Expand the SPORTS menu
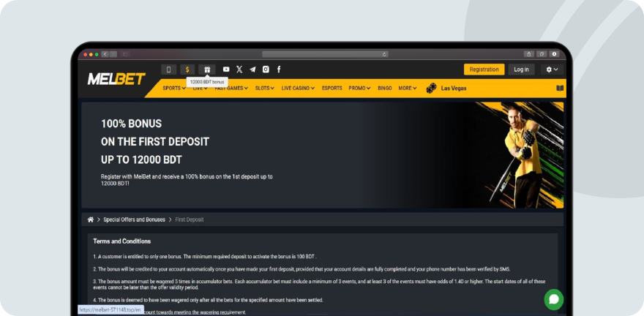 (x=174, y=89)
